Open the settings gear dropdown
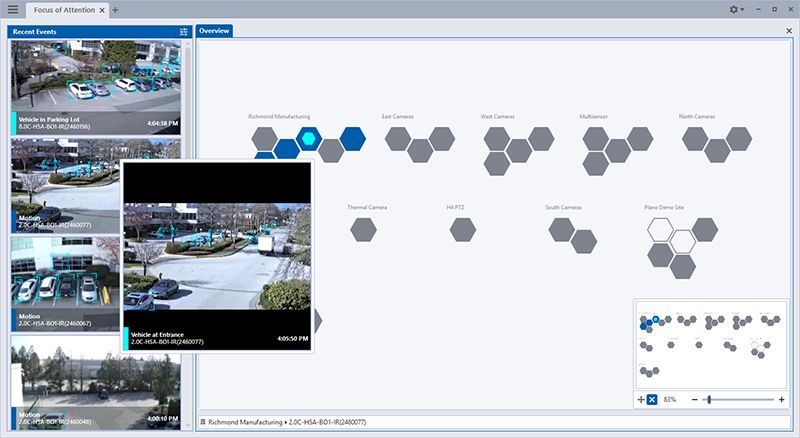The image size is (800, 438). [737, 9]
